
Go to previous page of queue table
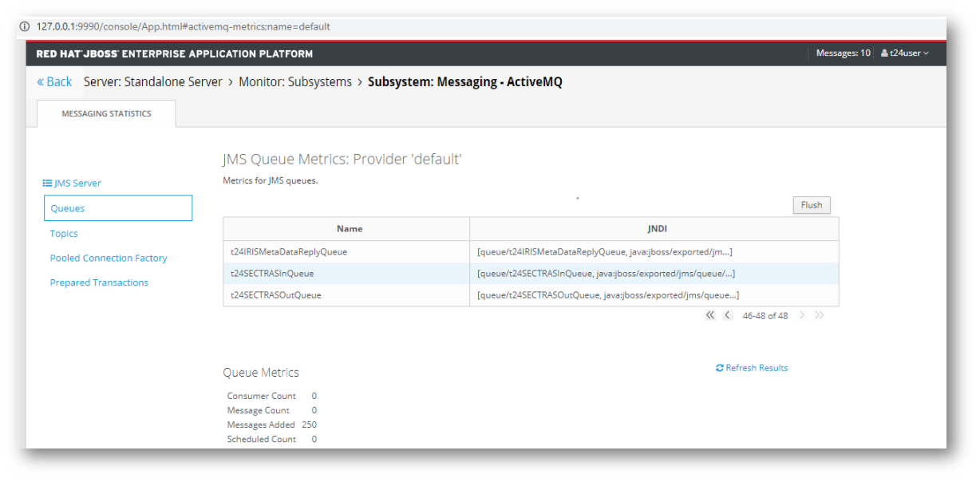(x=728, y=315)
